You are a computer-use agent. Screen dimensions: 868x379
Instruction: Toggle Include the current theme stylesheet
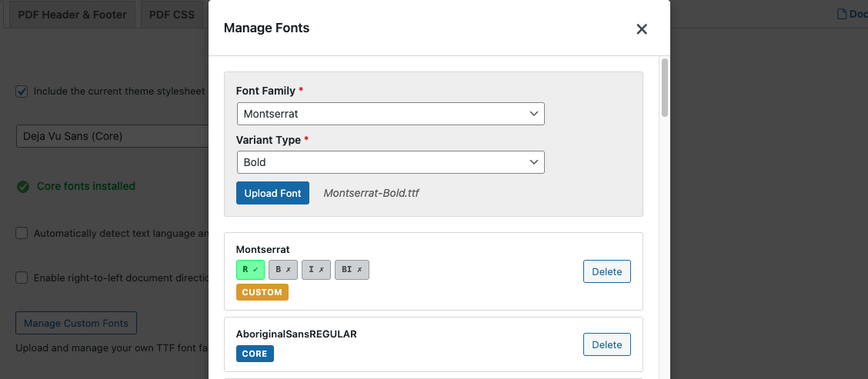click(x=22, y=91)
